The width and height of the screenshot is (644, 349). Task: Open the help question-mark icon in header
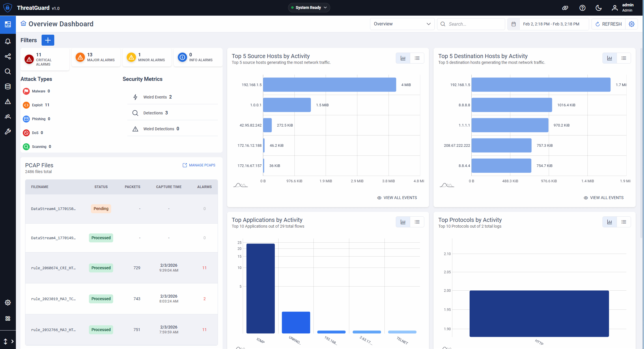tap(582, 8)
